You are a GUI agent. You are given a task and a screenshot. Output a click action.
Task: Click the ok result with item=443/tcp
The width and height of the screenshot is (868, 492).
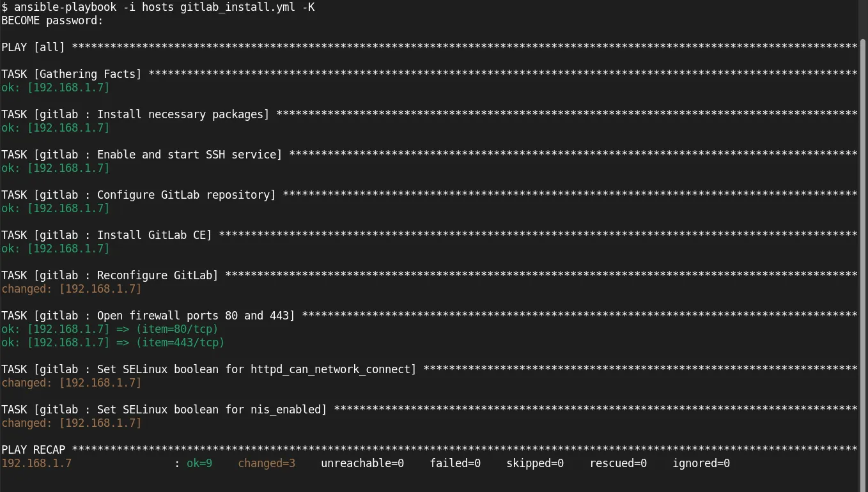click(x=113, y=342)
